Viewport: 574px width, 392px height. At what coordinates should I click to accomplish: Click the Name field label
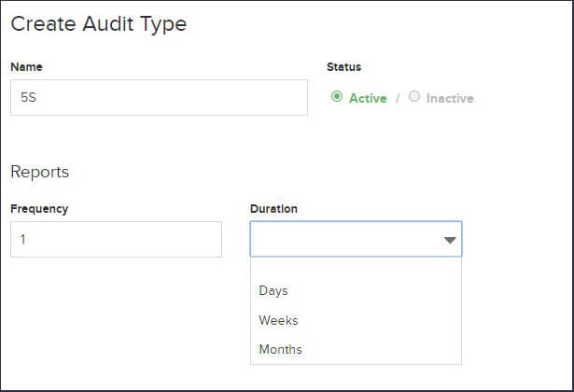click(x=26, y=67)
